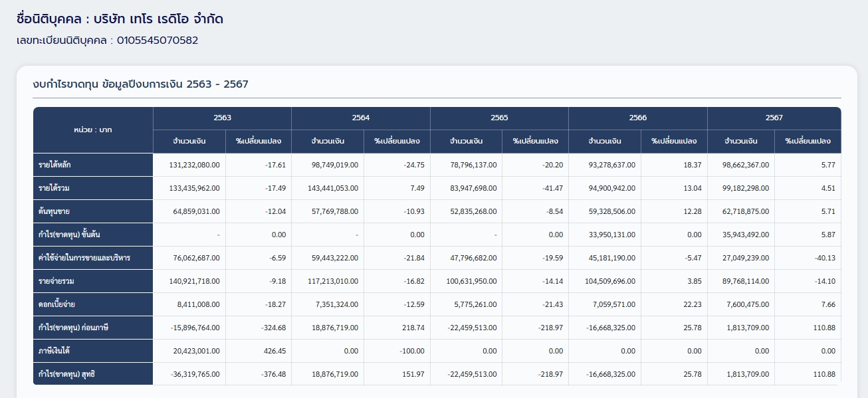Image resolution: width=868 pixels, height=398 pixels.
Task: Select the 2565 year column header
Action: click(499, 118)
